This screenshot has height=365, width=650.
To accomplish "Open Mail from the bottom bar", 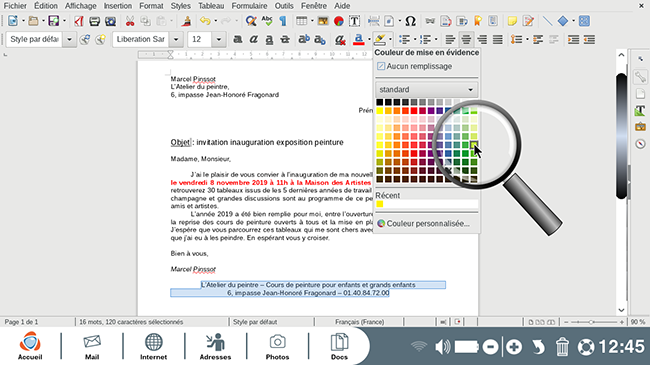I will coord(92,346).
